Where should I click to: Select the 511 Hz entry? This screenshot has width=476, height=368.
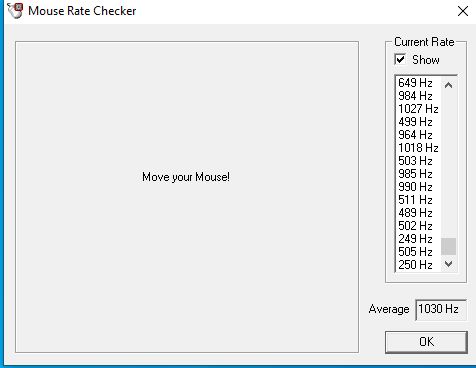419,200
